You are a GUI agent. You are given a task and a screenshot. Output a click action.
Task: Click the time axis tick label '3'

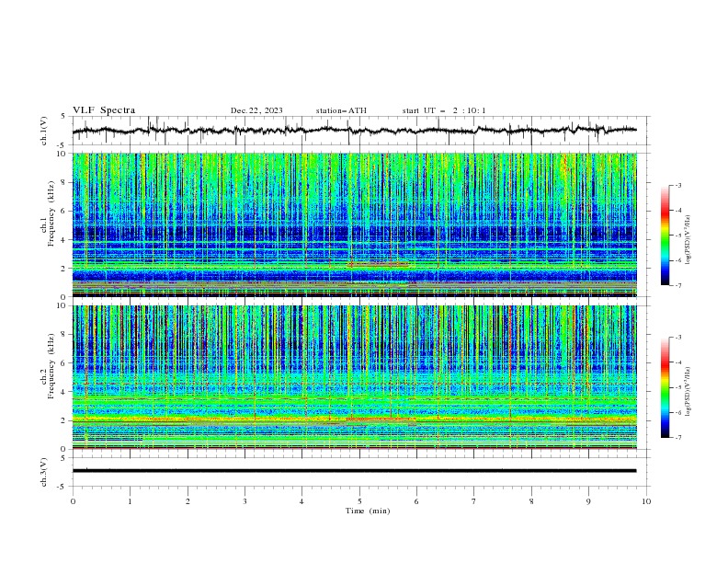pyautogui.click(x=245, y=501)
